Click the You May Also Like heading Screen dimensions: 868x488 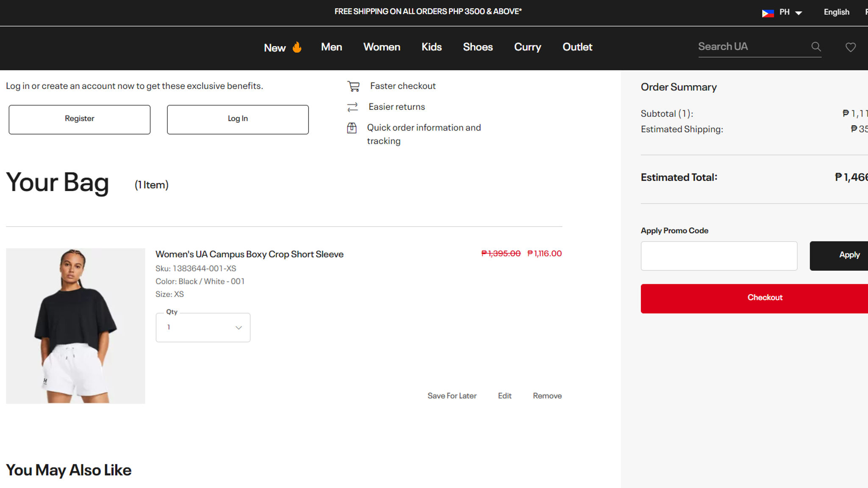(69, 470)
